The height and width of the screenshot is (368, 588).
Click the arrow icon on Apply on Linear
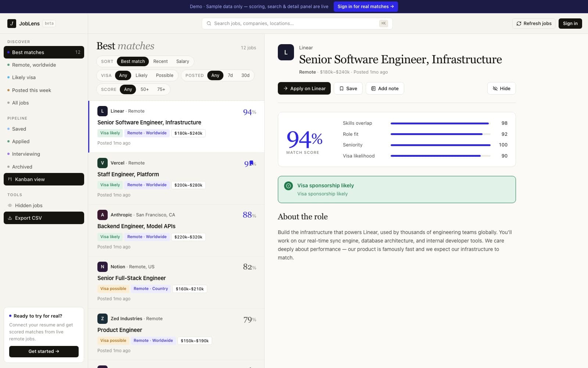tap(286, 88)
